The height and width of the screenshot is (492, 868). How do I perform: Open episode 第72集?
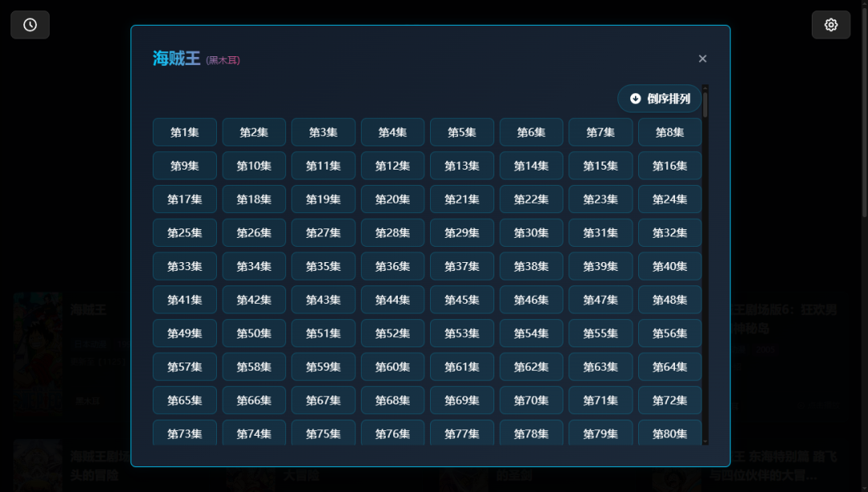point(669,400)
